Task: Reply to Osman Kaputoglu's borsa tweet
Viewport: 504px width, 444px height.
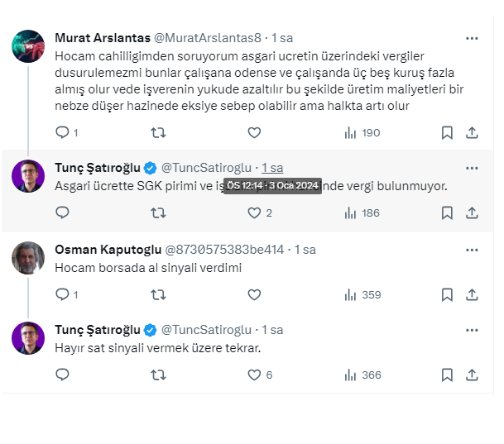Action: point(62,294)
